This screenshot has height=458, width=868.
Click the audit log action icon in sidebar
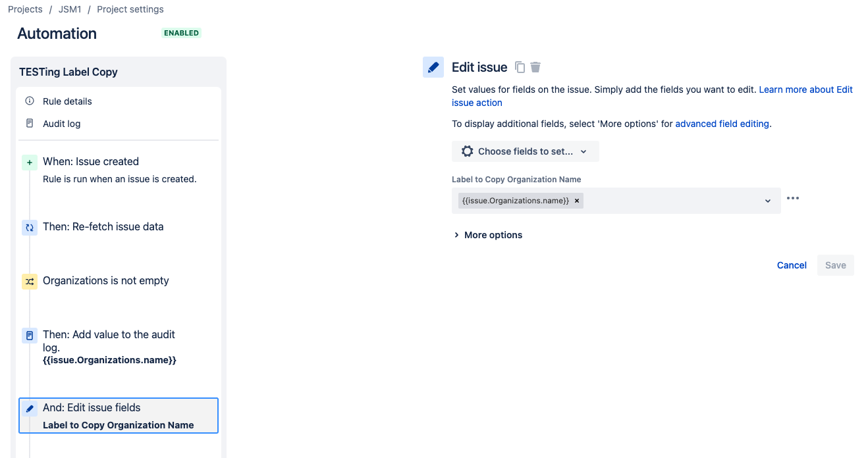(x=29, y=334)
